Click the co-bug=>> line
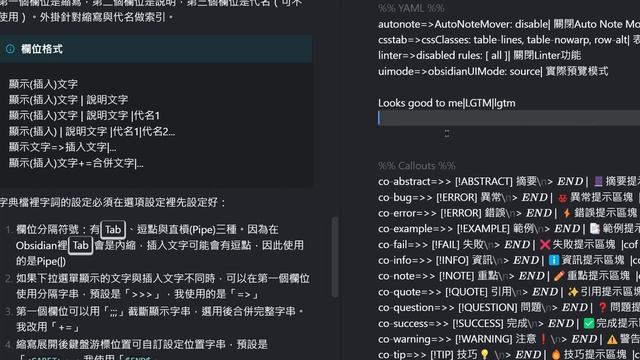640x360 pixels. click(x=509, y=197)
